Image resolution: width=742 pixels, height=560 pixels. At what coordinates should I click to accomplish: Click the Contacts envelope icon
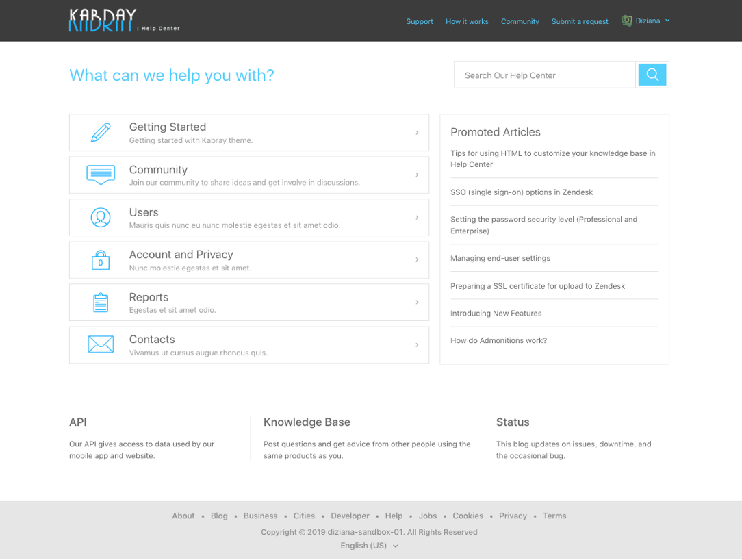pyautogui.click(x=101, y=344)
